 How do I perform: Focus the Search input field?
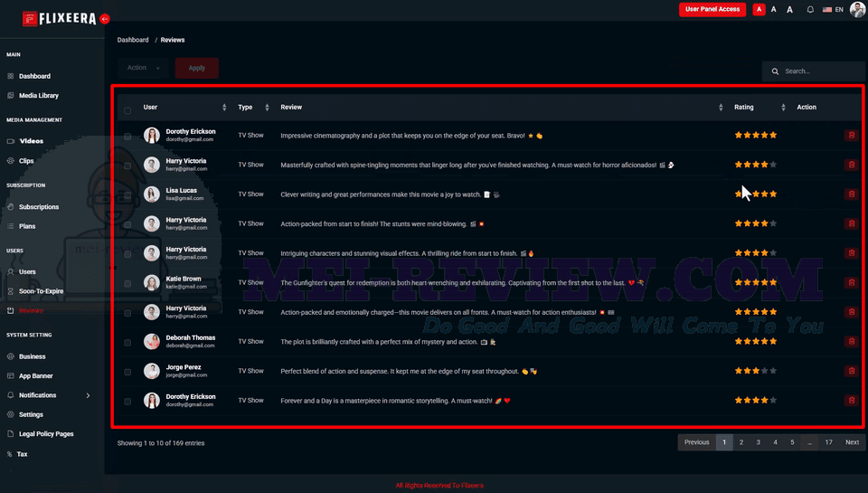tap(813, 71)
